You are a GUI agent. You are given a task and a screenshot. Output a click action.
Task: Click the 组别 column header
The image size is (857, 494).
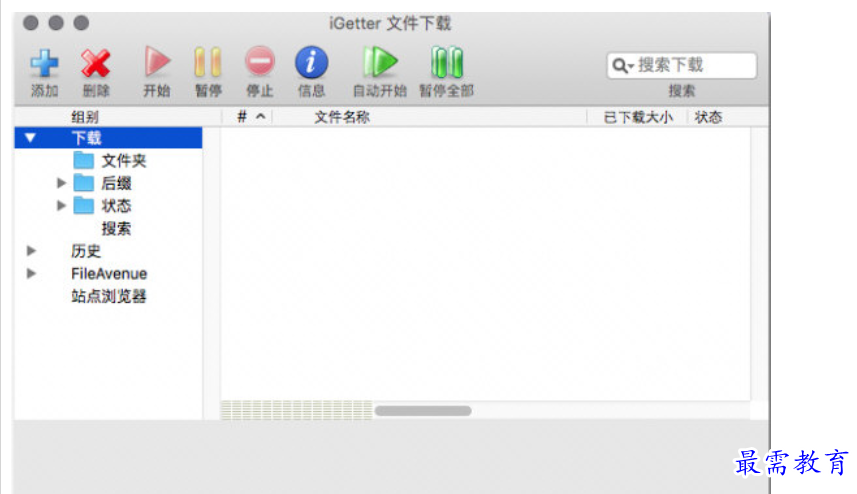pos(85,117)
